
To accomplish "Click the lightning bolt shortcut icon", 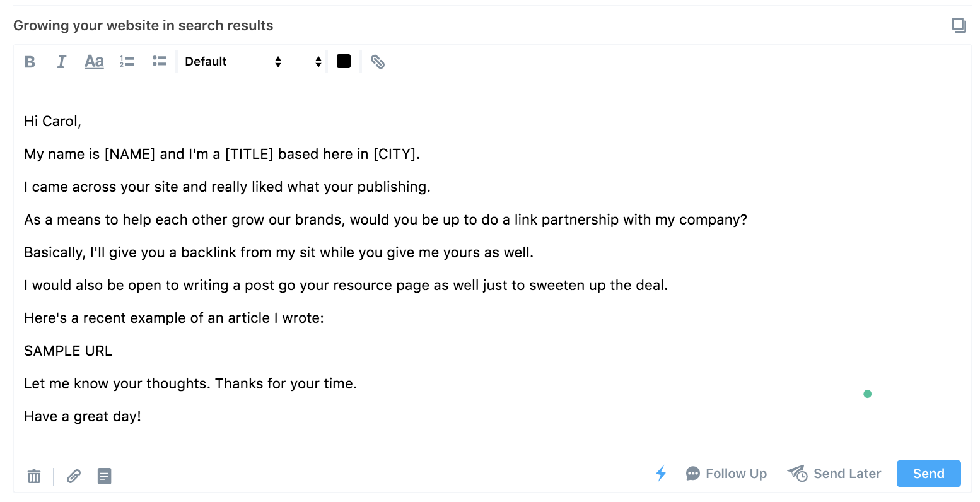I will (661, 474).
